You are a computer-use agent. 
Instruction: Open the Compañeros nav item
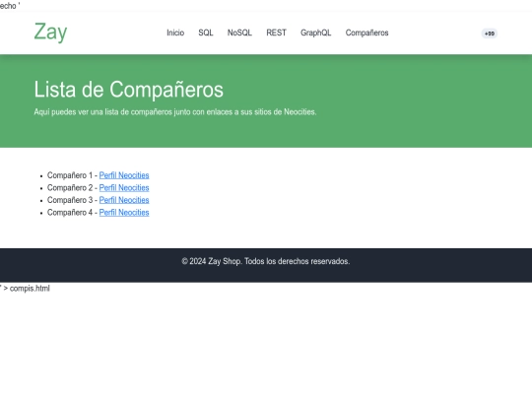(366, 33)
